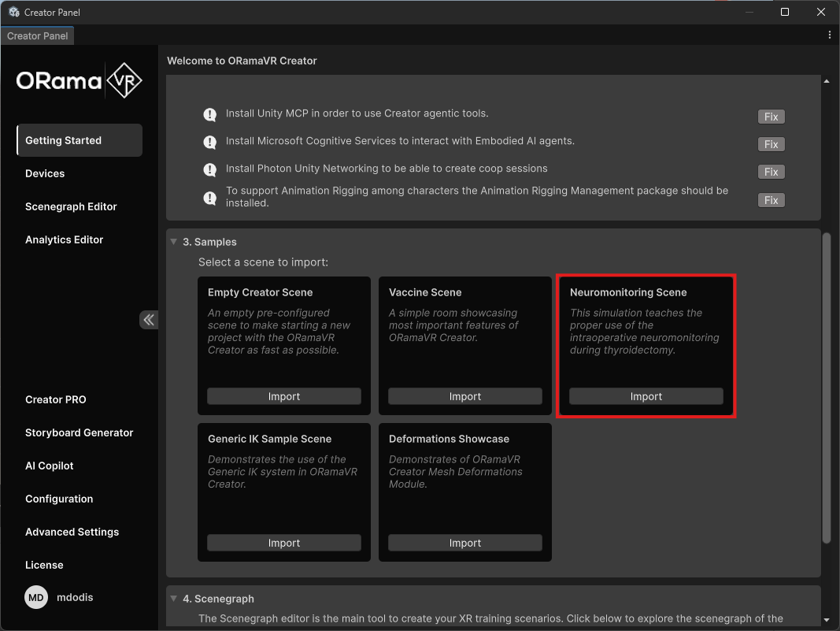Image resolution: width=840 pixels, height=631 pixels.
Task: Click the mdodis username
Action: (x=75, y=597)
